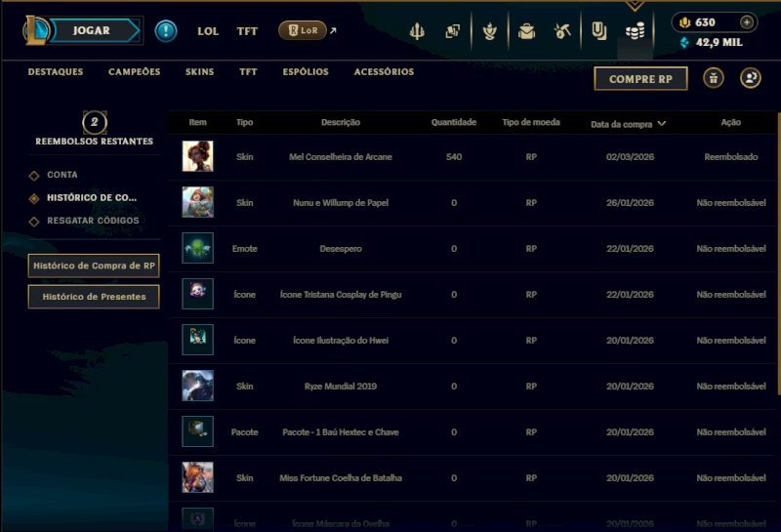Open the blue exclamation alert icon
781x532 pixels.
[x=166, y=31]
